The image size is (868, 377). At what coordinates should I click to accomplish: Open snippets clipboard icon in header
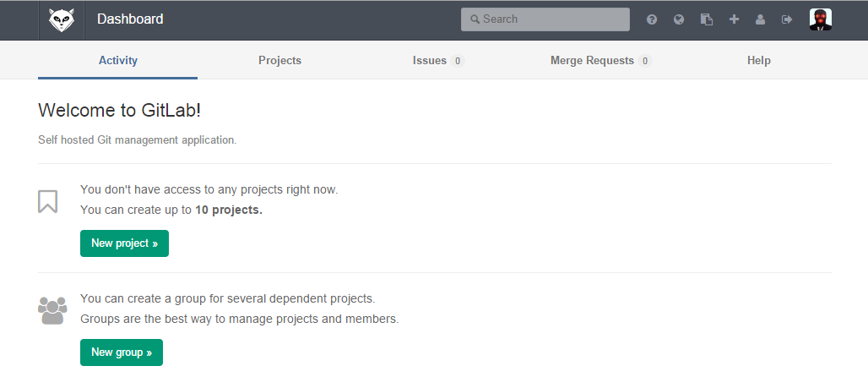point(707,19)
